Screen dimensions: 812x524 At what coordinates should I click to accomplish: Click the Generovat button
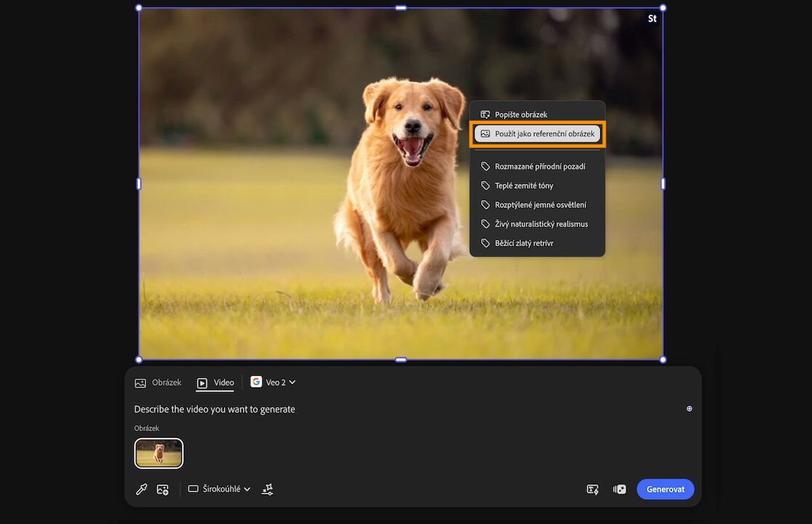[665, 490]
